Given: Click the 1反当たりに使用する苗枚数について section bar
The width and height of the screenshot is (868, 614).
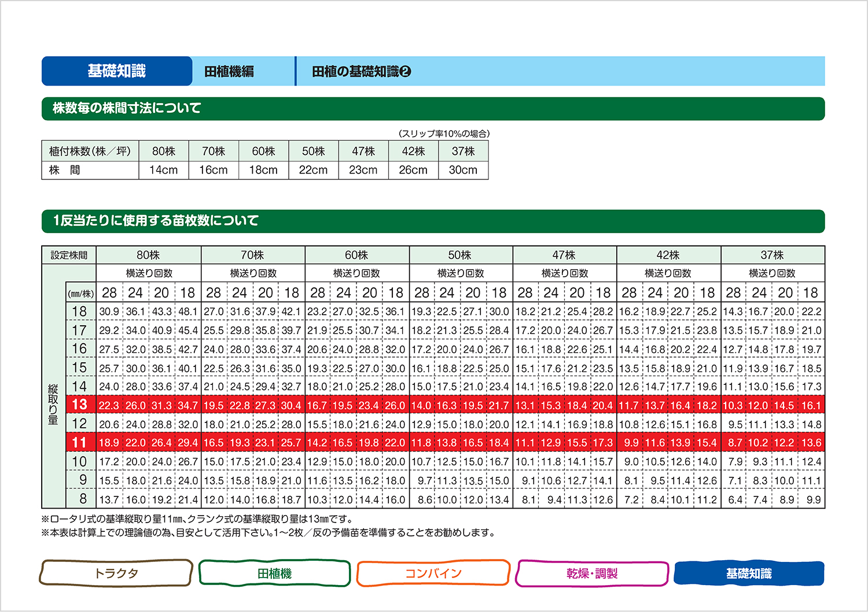Looking at the screenshot, I should 433,221.
